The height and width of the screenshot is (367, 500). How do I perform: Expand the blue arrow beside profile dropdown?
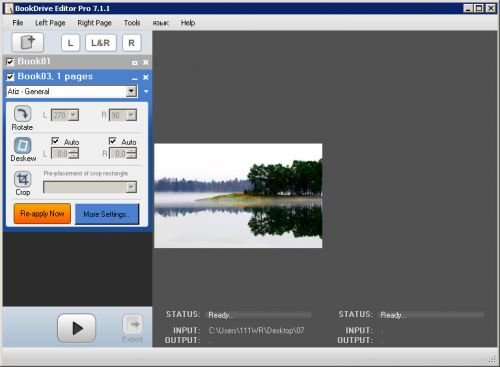click(146, 91)
